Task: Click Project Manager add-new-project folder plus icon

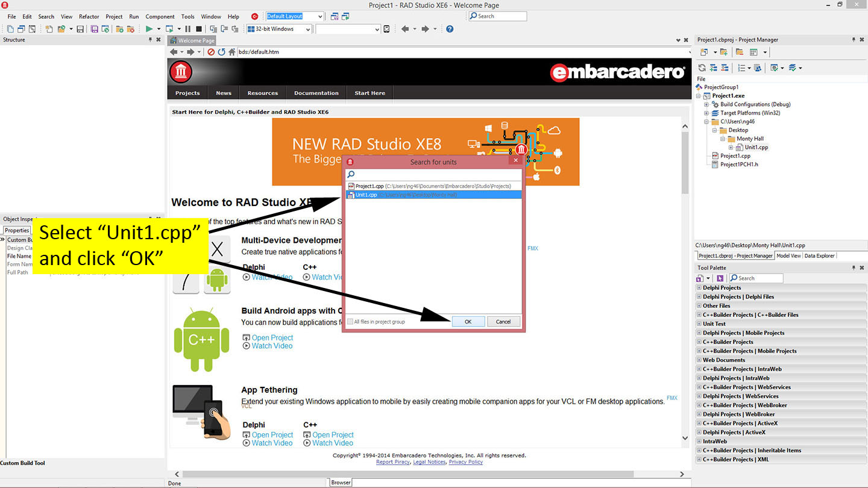Action: (x=723, y=52)
